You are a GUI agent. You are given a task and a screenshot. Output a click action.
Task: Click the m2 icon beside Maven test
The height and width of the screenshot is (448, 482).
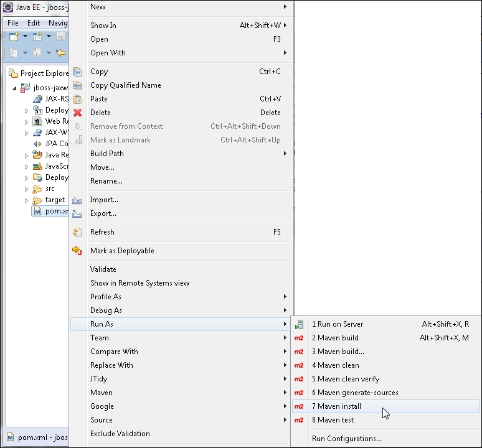(299, 420)
